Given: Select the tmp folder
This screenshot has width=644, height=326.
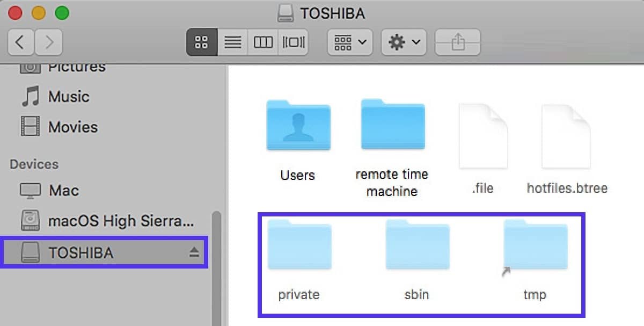Looking at the screenshot, I should [535, 245].
